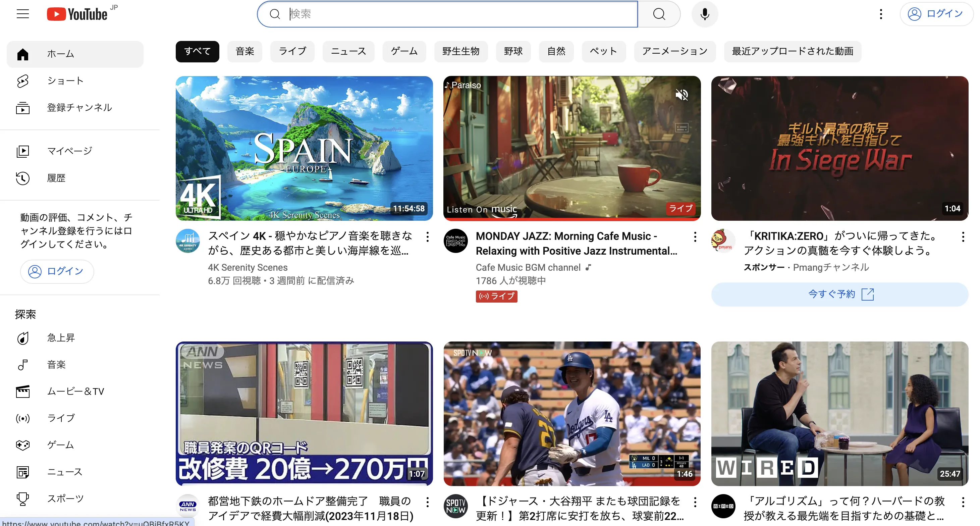Select the ペット filter chip

coord(603,51)
